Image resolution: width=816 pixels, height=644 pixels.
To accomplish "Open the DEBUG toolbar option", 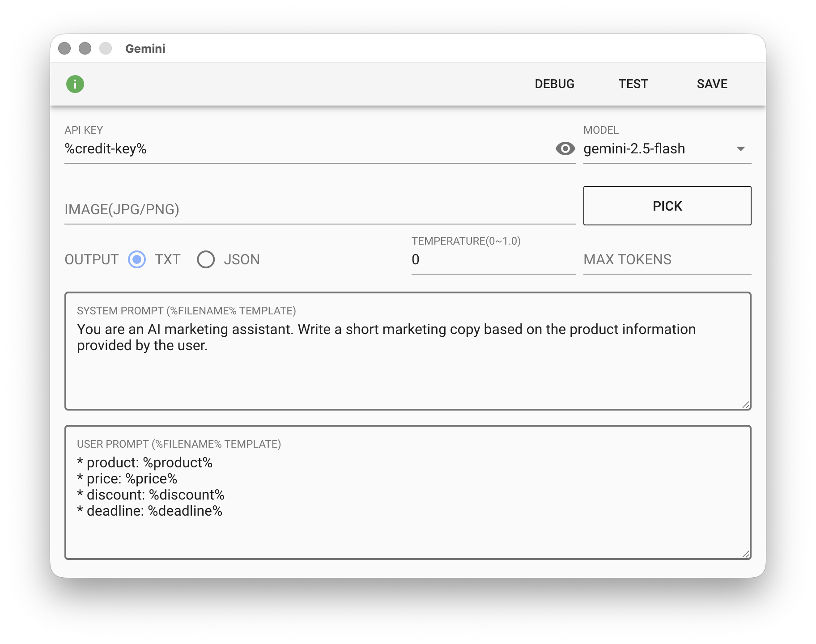I will [x=554, y=84].
